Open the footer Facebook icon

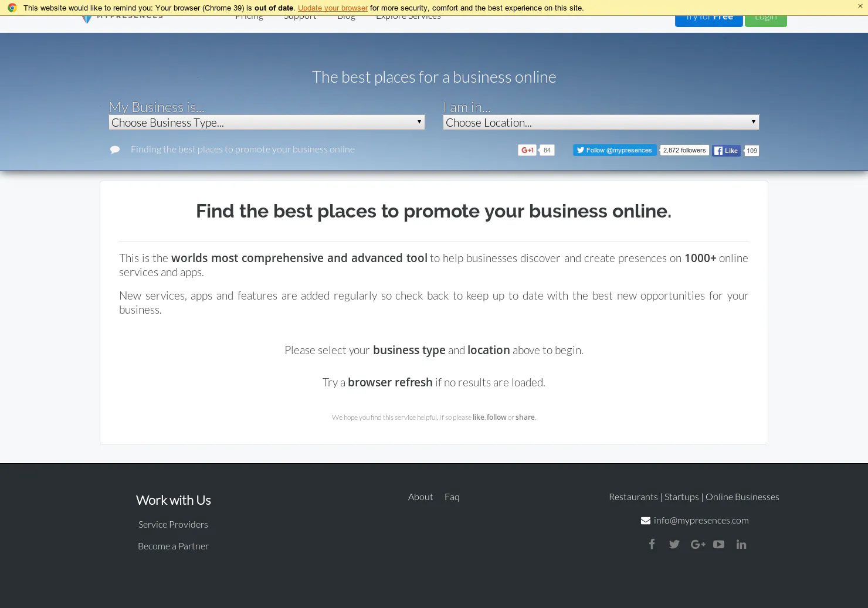tap(652, 544)
